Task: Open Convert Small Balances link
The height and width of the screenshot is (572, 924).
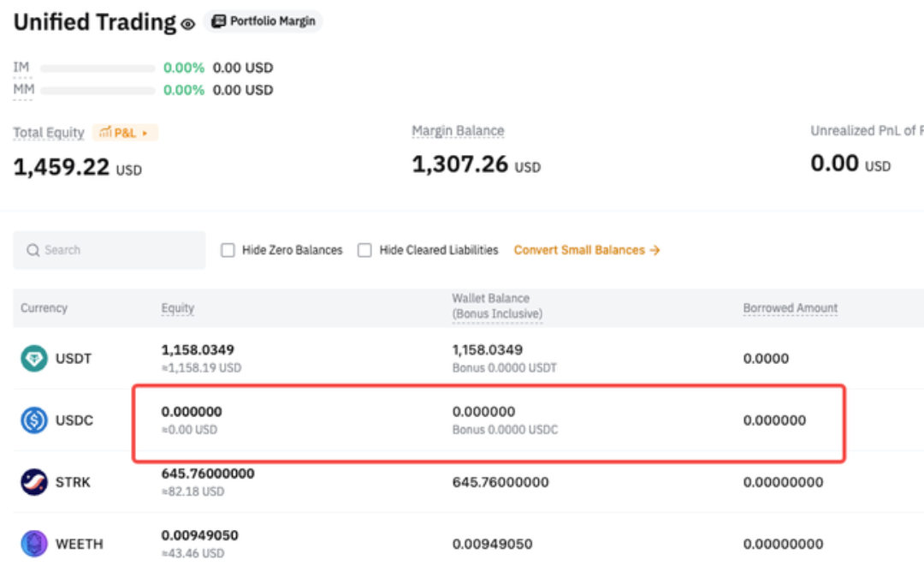Action: point(587,250)
